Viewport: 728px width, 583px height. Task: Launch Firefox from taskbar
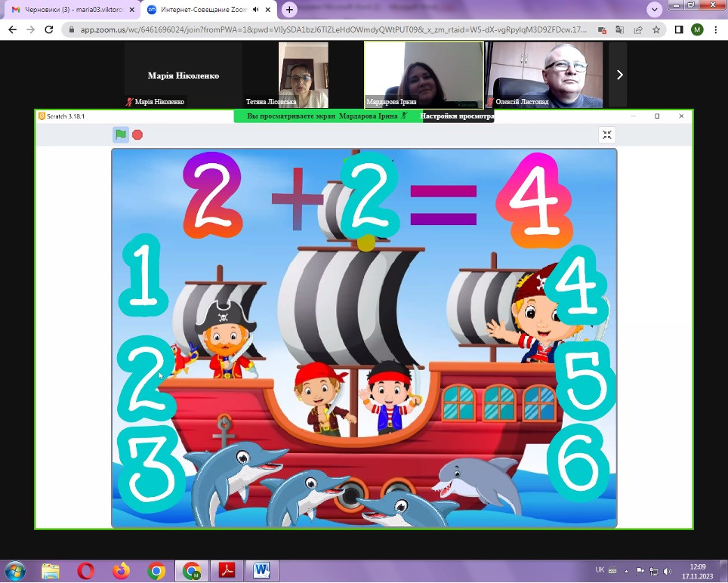point(121,571)
